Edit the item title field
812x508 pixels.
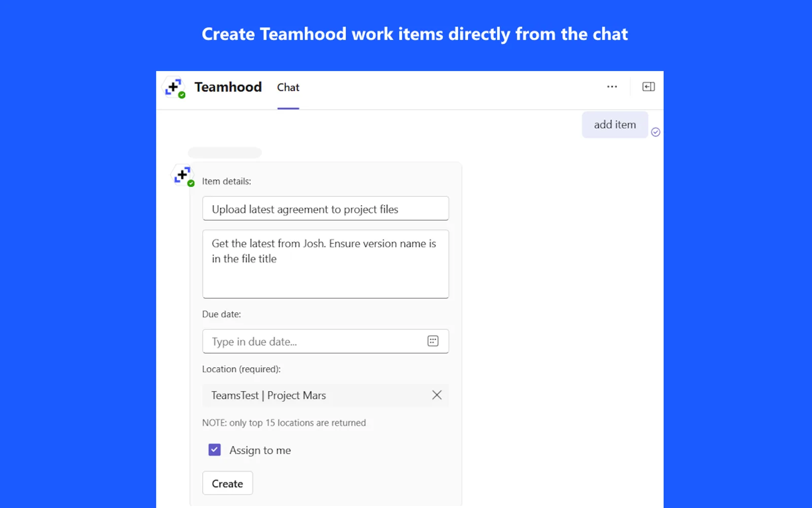click(x=325, y=209)
